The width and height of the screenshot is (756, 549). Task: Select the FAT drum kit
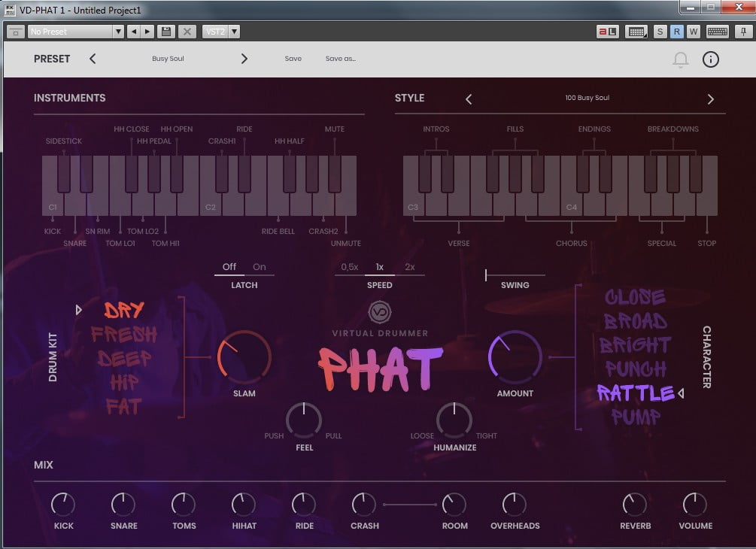pyautogui.click(x=123, y=407)
